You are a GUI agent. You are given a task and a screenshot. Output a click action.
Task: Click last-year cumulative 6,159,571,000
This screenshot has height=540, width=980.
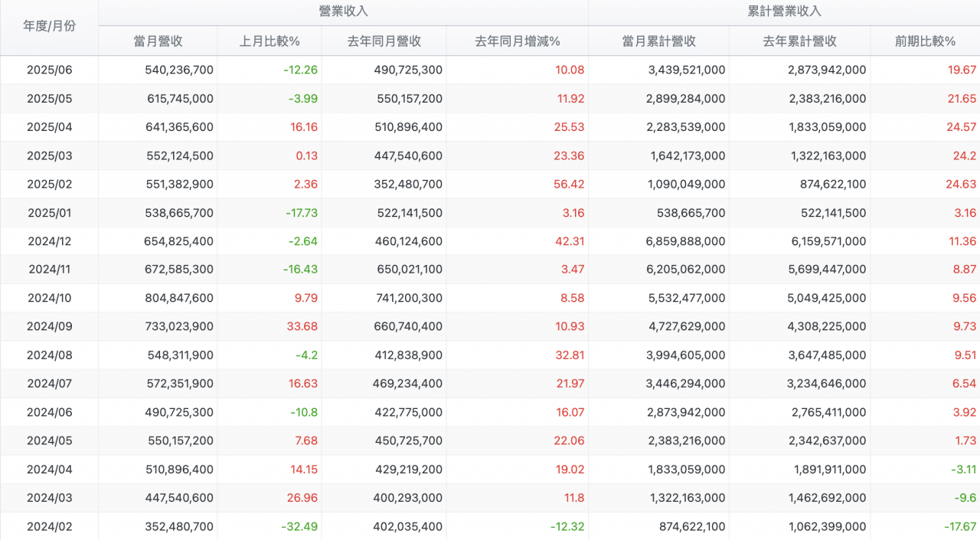coord(827,241)
